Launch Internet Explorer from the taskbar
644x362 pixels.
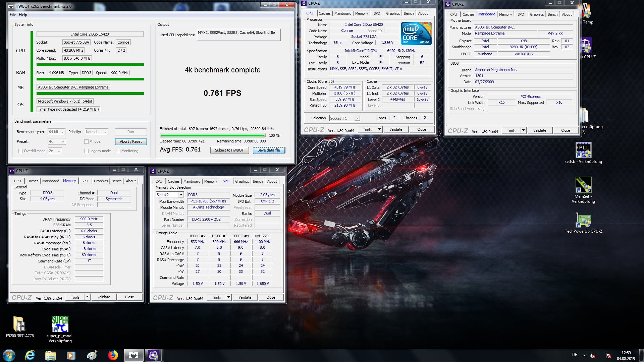pyautogui.click(x=30, y=355)
